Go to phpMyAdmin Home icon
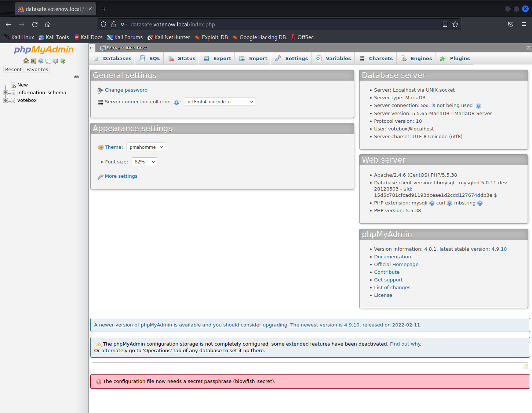This screenshot has height=413, width=532. pos(26,61)
